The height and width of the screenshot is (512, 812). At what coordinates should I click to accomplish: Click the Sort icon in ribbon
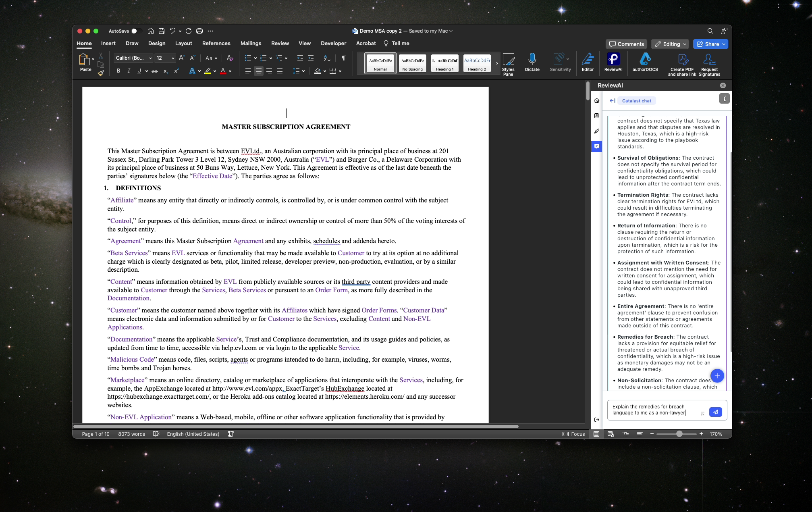tap(327, 58)
